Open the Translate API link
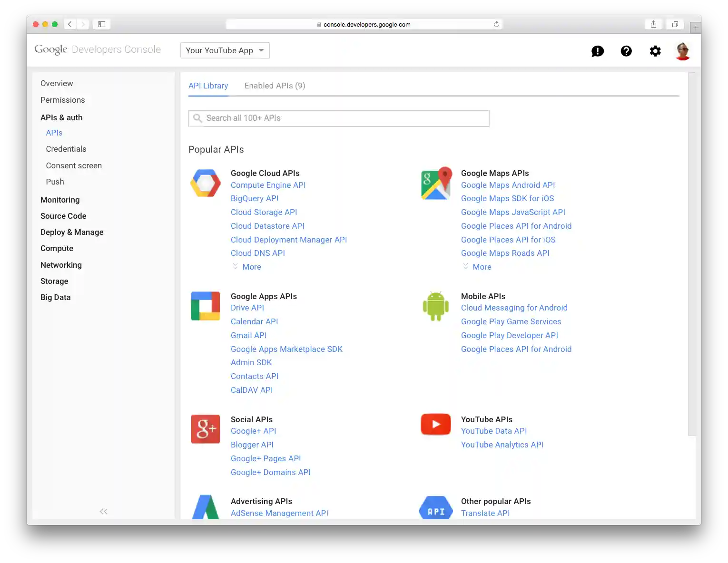Viewport: 728px width, 563px height. [x=485, y=513]
